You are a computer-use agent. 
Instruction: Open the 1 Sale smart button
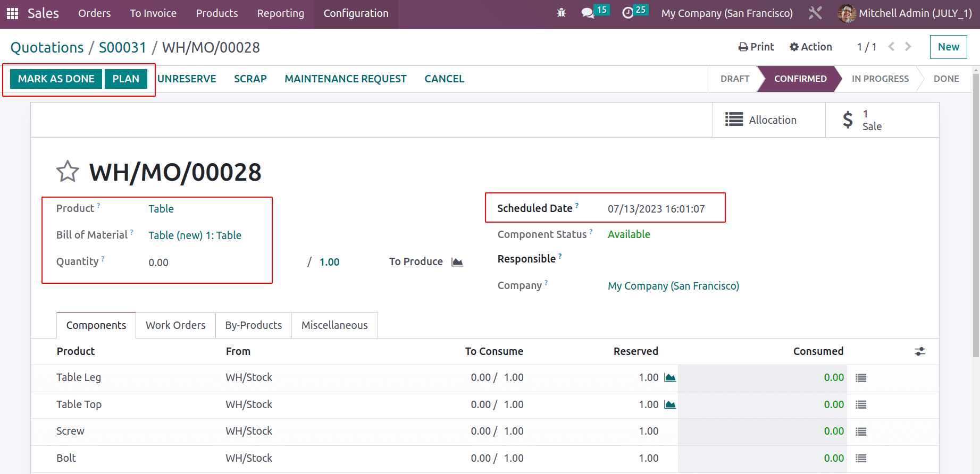pyautogui.click(x=882, y=120)
